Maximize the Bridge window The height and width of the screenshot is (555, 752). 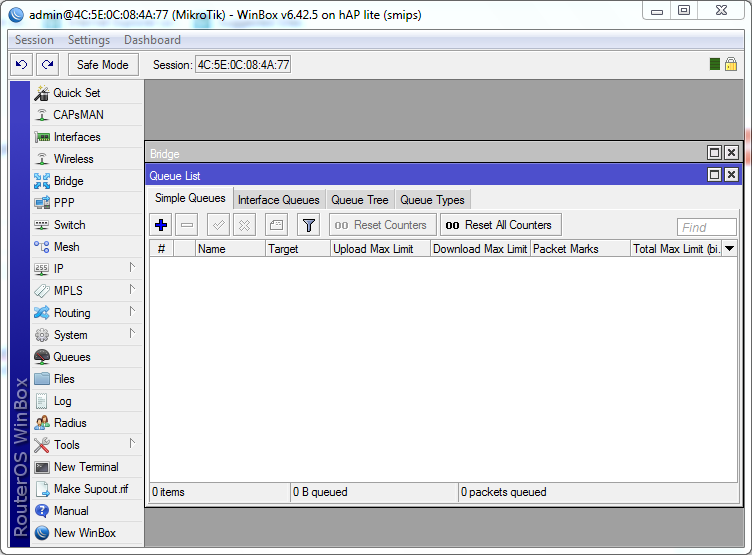coord(714,153)
